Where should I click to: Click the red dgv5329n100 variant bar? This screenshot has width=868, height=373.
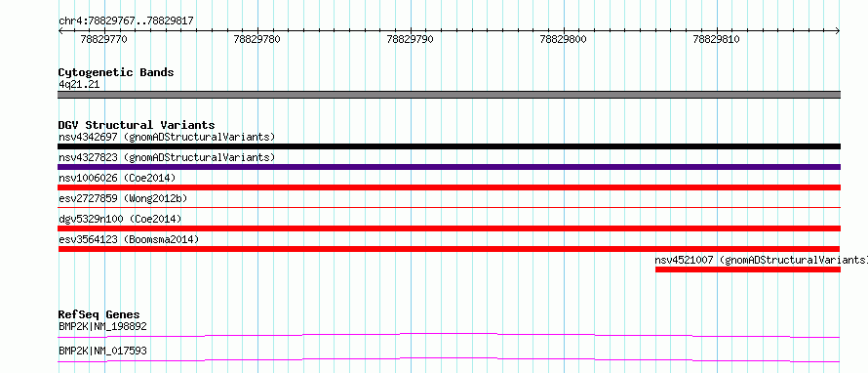pyautogui.click(x=449, y=228)
